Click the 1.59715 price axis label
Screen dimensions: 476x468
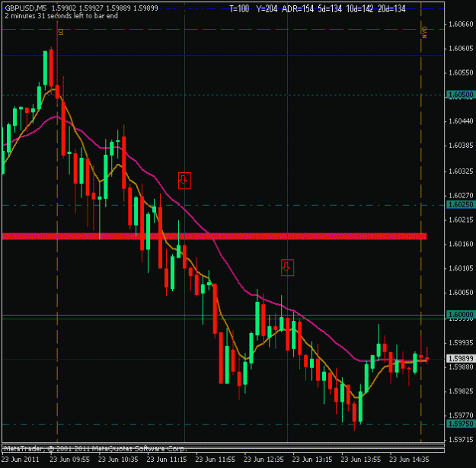tap(461, 440)
